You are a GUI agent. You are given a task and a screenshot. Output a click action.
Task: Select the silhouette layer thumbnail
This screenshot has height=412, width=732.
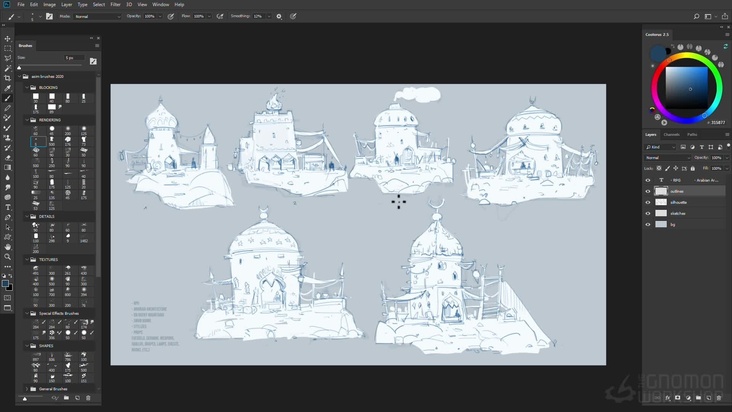(x=661, y=203)
